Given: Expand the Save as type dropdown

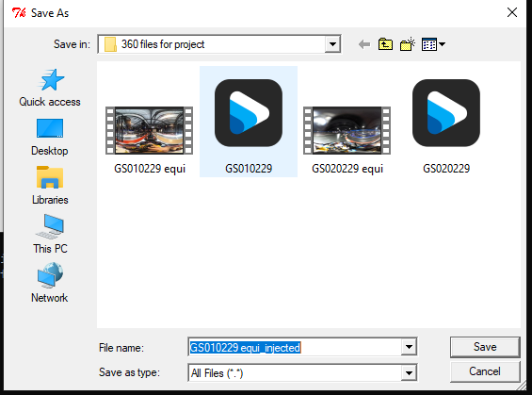Looking at the screenshot, I should point(409,373).
